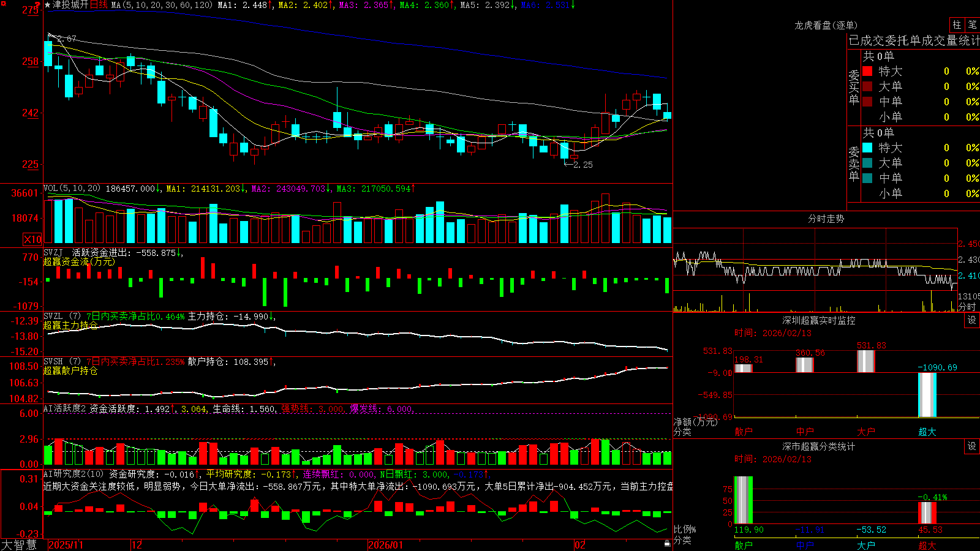Click the 超赢散户持仓 label
Viewport: 980px width, 551px height.
[x=70, y=370]
